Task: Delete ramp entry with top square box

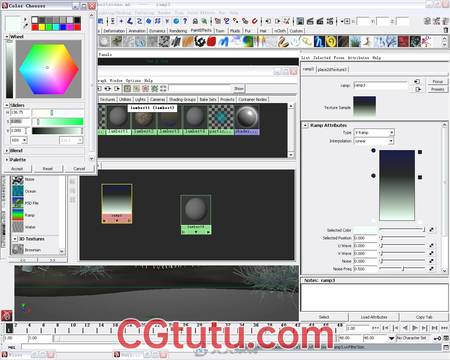Action: [420, 152]
